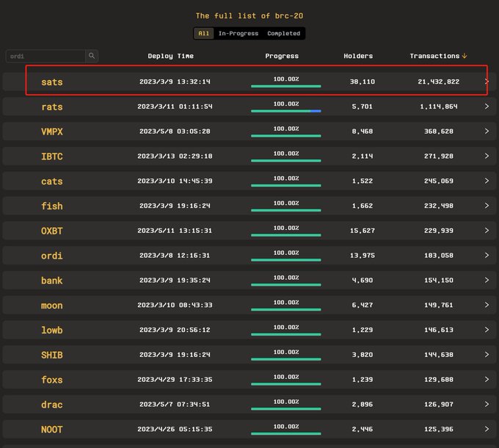Click the OXBT row arrow icon
The width and height of the screenshot is (499, 448).
tap(487, 231)
